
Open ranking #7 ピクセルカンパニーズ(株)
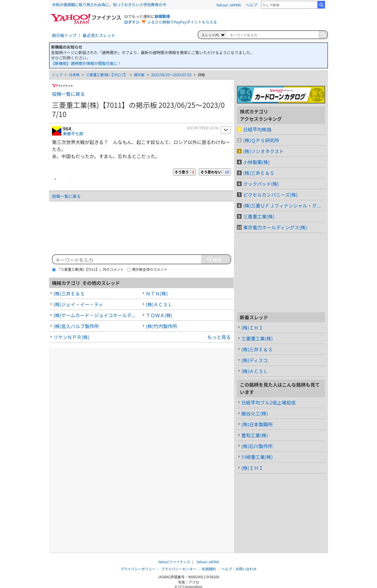tap(270, 195)
